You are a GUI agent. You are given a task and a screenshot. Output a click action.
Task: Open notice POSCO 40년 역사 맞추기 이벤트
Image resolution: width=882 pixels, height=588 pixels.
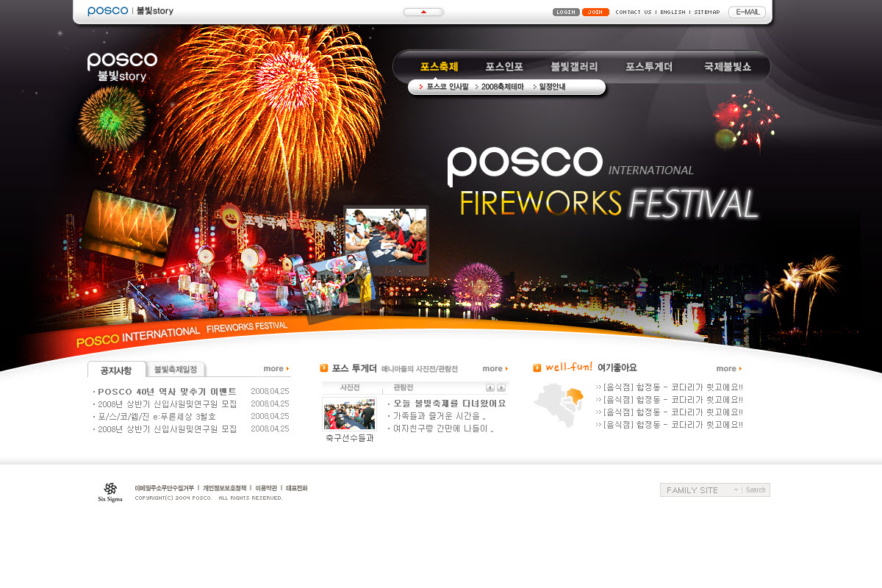[x=167, y=392]
